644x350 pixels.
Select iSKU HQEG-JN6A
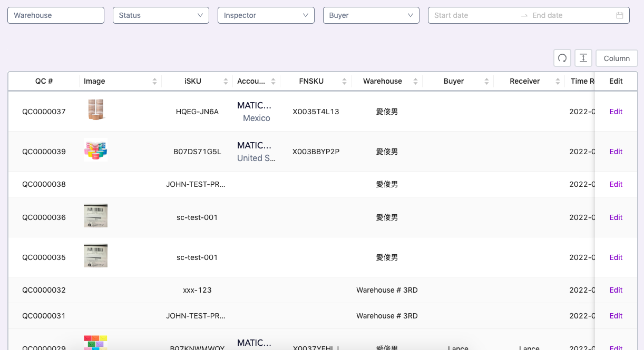coord(197,112)
